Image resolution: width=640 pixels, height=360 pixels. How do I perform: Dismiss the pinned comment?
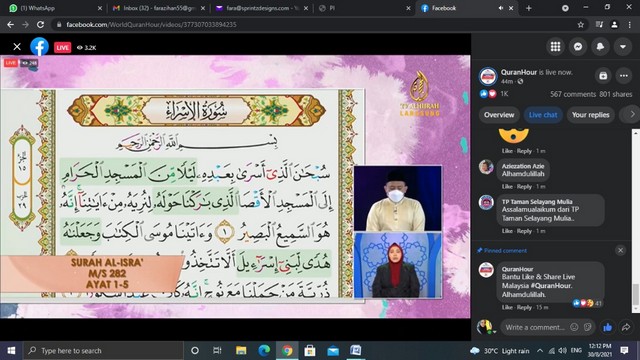pyautogui.click(x=620, y=250)
